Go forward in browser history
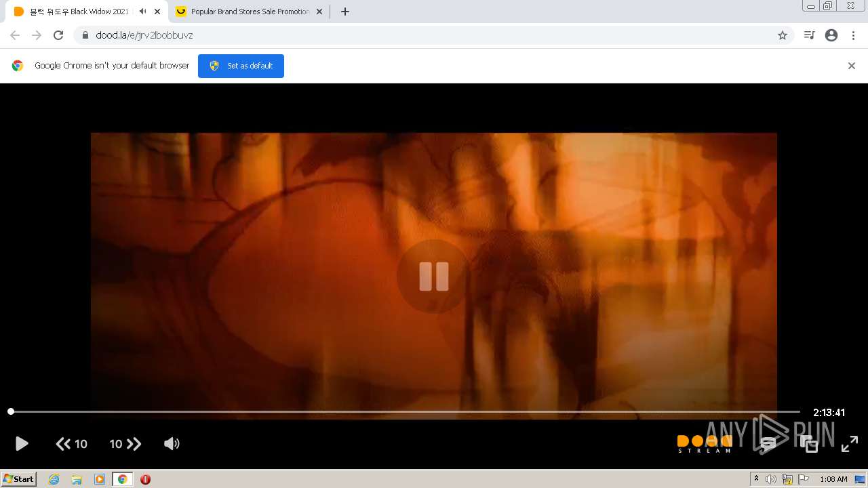 tap(37, 35)
